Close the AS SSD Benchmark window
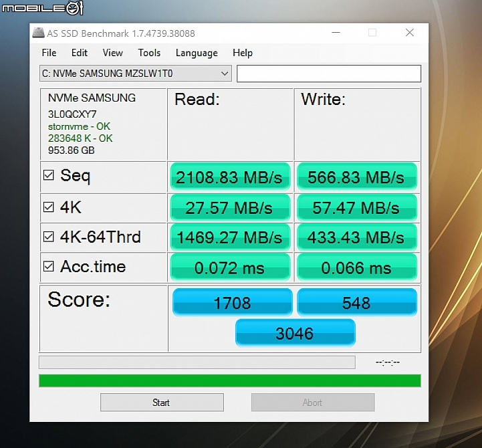 [409, 33]
